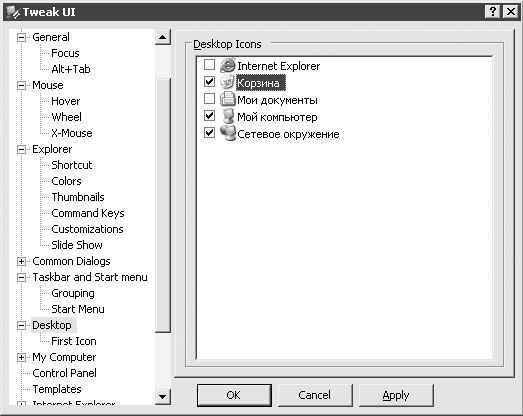523x416 pixels.
Task: Click the Корзина recycle bin icon
Action: click(227, 82)
